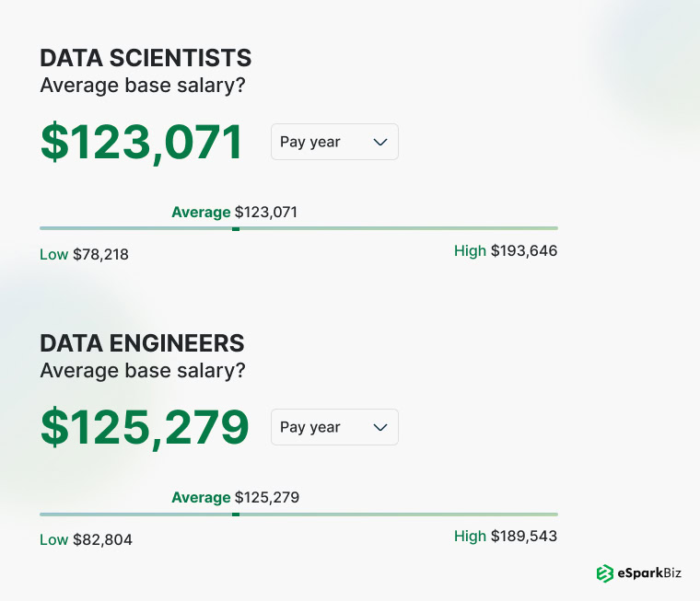
Task: Click the Data Engineers "Average base salary?" text
Action: tap(142, 371)
